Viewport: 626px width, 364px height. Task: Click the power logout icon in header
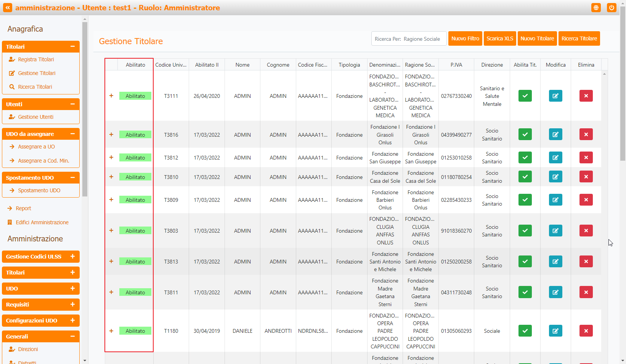(612, 8)
